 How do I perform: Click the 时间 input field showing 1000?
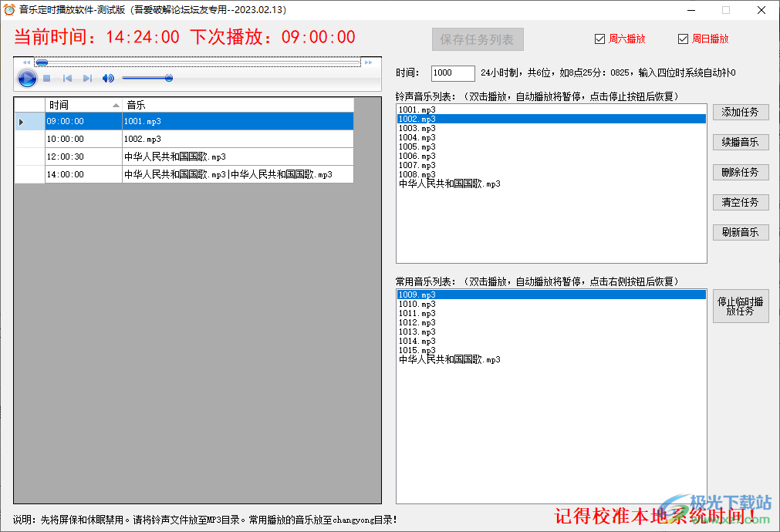(452, 73)
